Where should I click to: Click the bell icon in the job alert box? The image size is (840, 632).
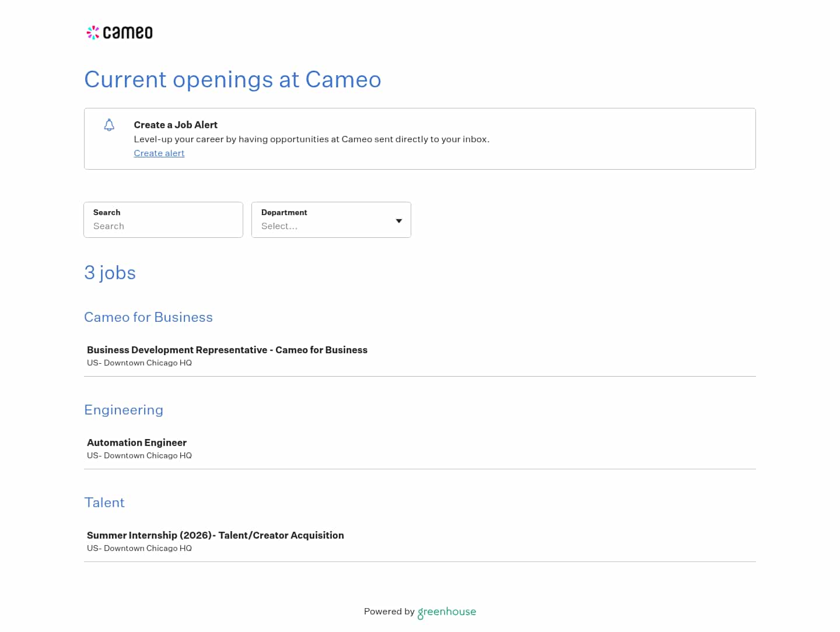[109, 125]
